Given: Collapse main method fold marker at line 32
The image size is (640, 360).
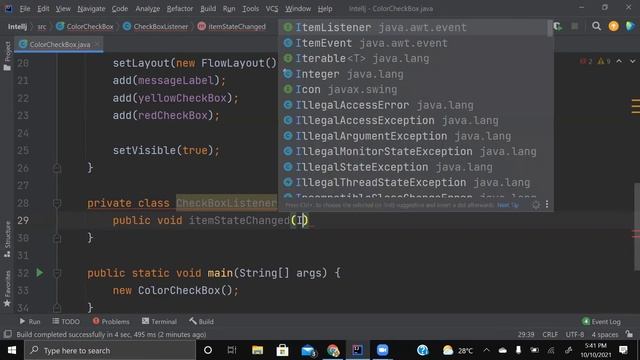Looking at the screenshot, I should (x=57, y=273).
